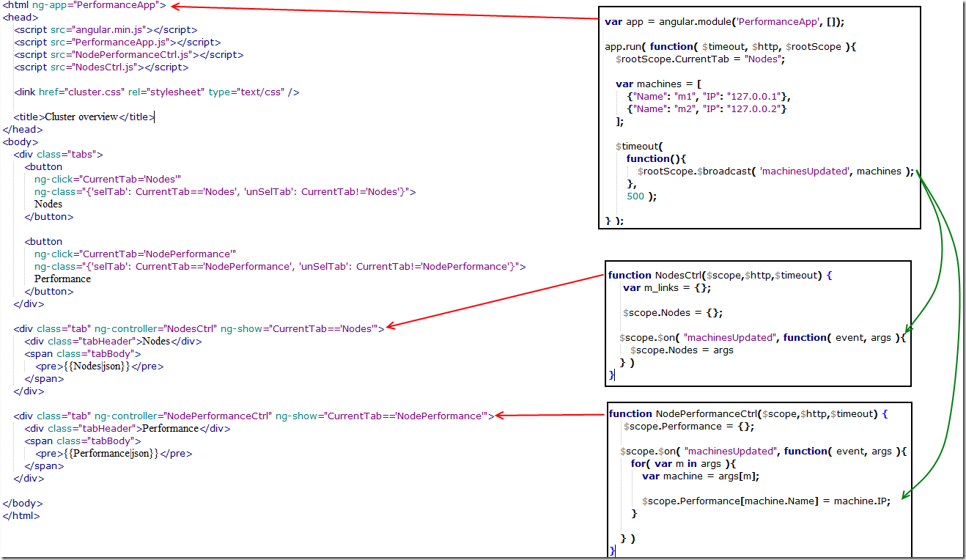The image size is (966, 560).
Task: Click the 'for( var m in args ){' line
Action: [683, 463]
